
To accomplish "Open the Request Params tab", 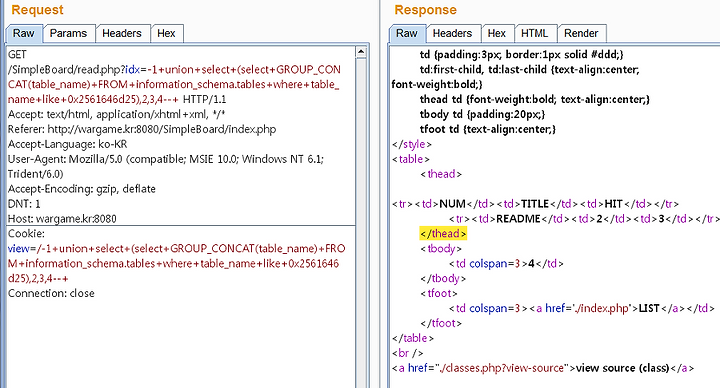I will 68,34.
